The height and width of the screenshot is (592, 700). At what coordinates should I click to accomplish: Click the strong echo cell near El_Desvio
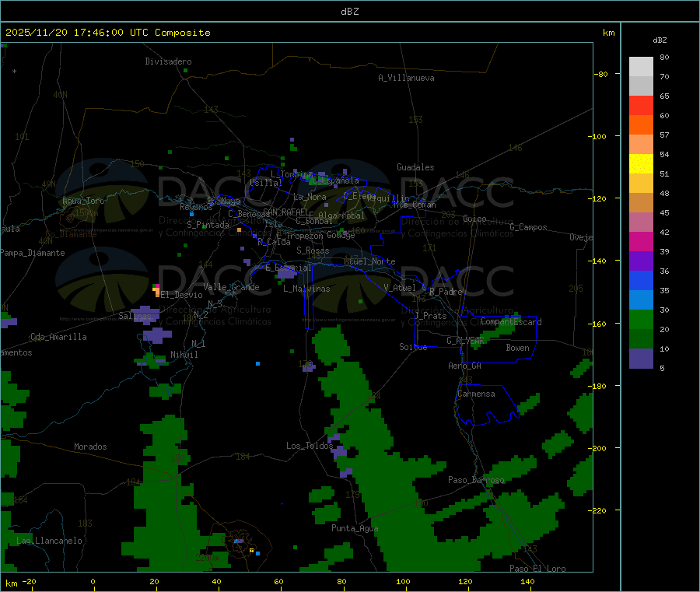point(156,290)
